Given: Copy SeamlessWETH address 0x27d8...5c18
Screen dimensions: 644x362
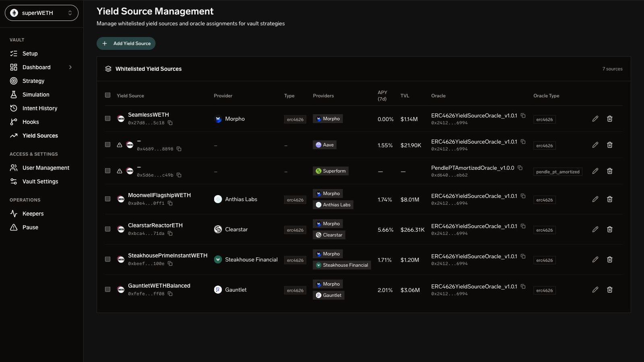Looking at the screenshot, I should tap(170, 123).
